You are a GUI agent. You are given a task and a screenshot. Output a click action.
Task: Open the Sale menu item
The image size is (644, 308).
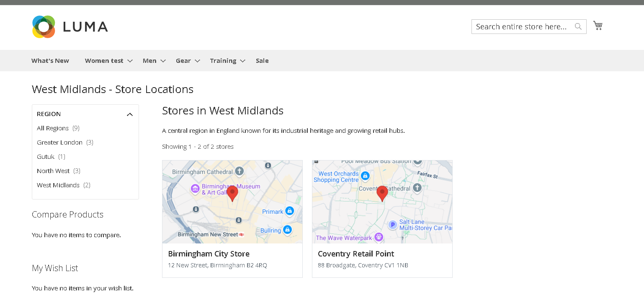tap(262, 61)
